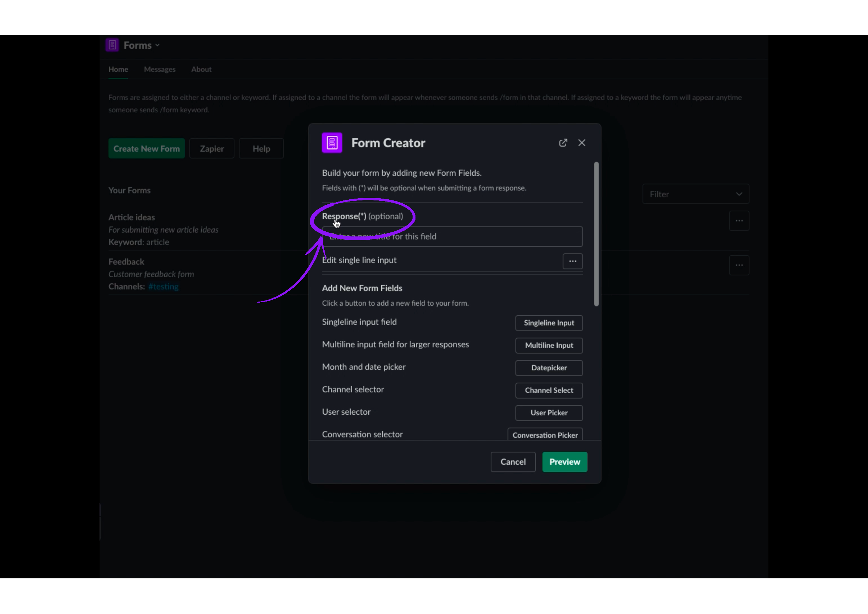
Task: Close the Form Creator dialog
Action: (582, 143)
